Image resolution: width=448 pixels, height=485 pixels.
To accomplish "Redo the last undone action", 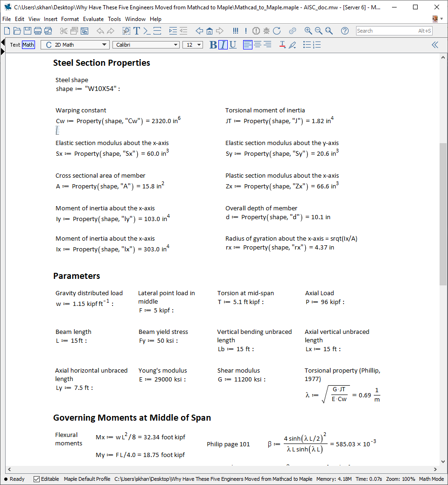I will click(x=110, y=31).
